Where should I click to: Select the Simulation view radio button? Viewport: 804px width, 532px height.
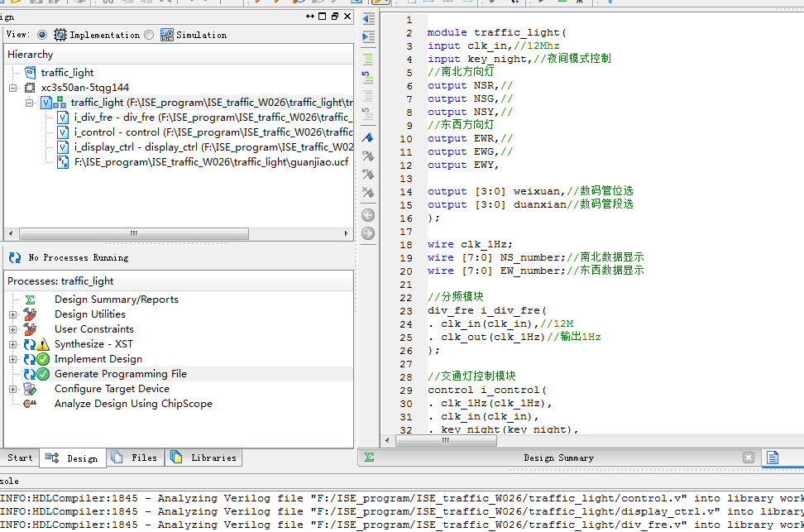click(x=149, y=35)
